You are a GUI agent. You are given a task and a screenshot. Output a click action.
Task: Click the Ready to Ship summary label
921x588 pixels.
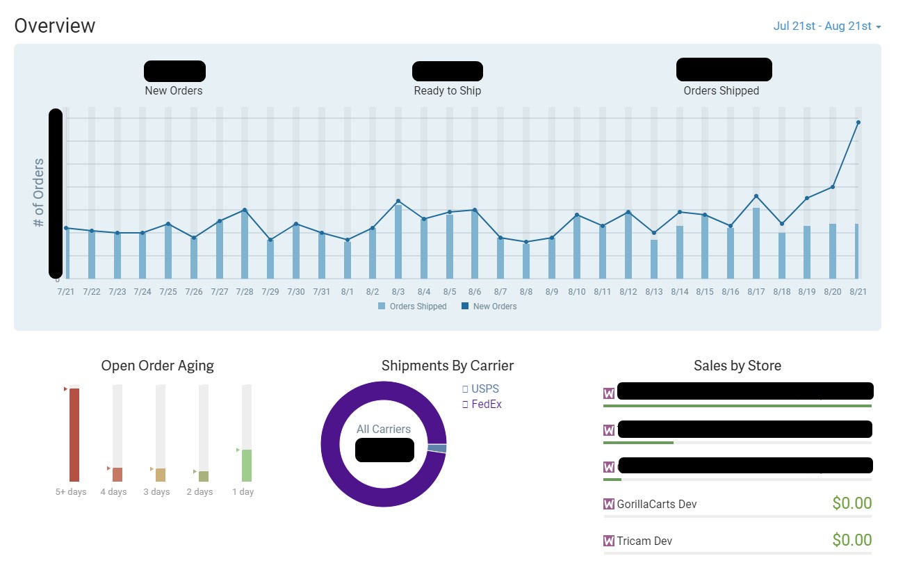pyautogui.click(x=448, y=90)
